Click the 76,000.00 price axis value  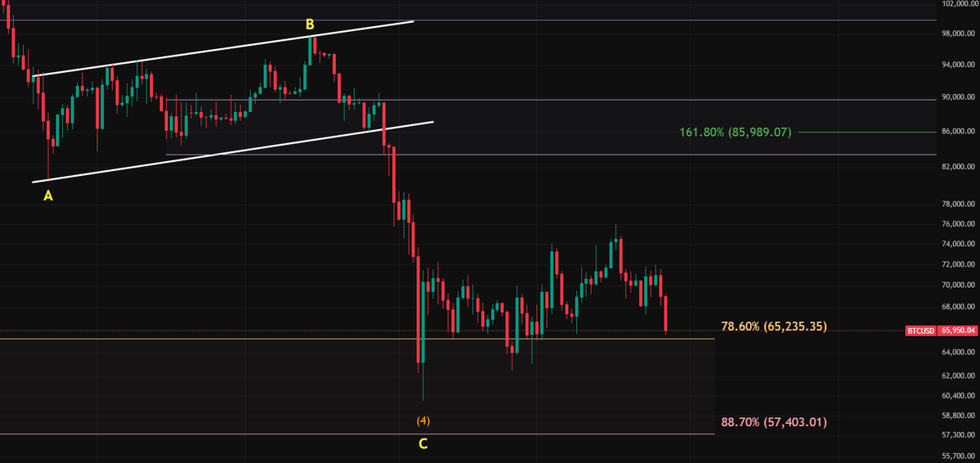(x=958, y=224)
